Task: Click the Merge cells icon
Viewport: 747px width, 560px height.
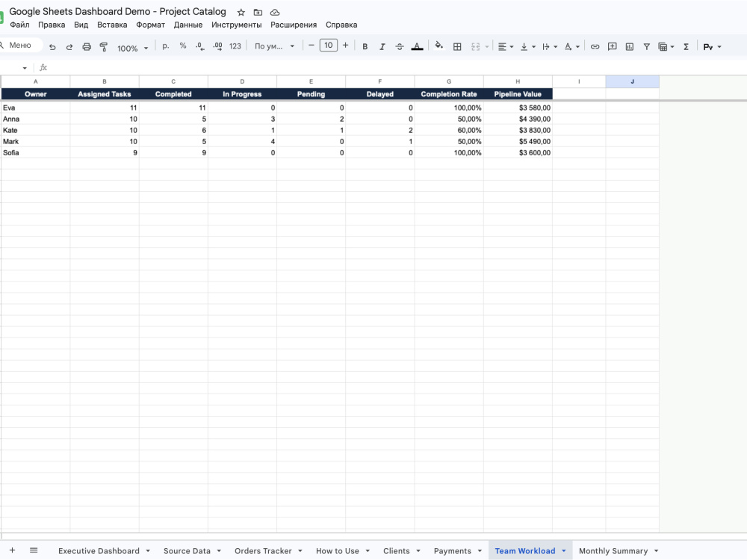Action: click(475, 46)
